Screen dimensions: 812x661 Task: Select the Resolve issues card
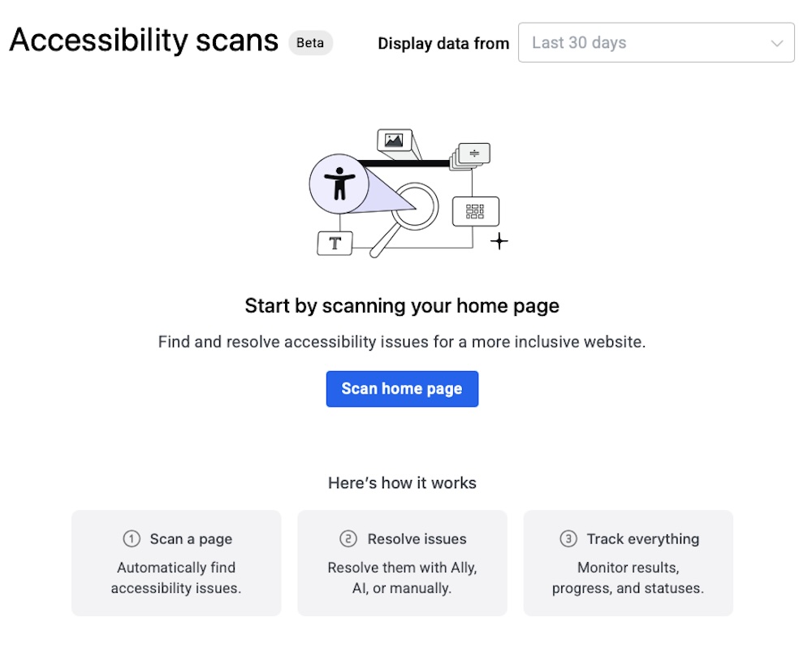tap(402, 563)
